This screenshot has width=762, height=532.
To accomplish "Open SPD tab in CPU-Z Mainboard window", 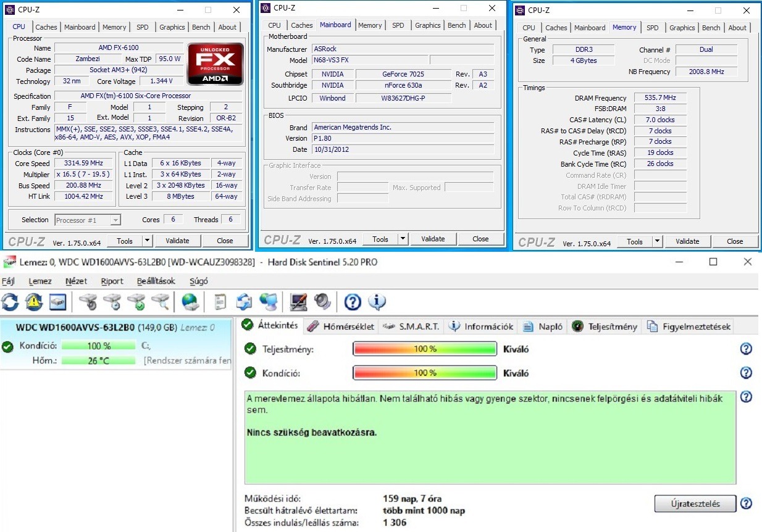I will [x=398, y=25].
